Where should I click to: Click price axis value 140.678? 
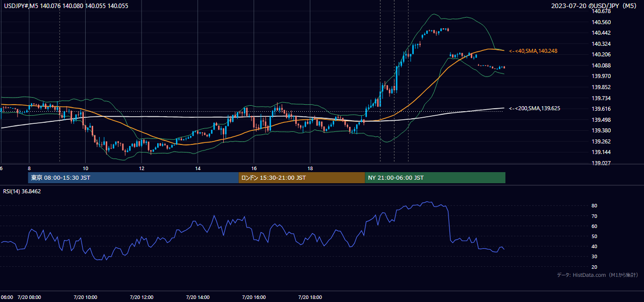[602, 12]
